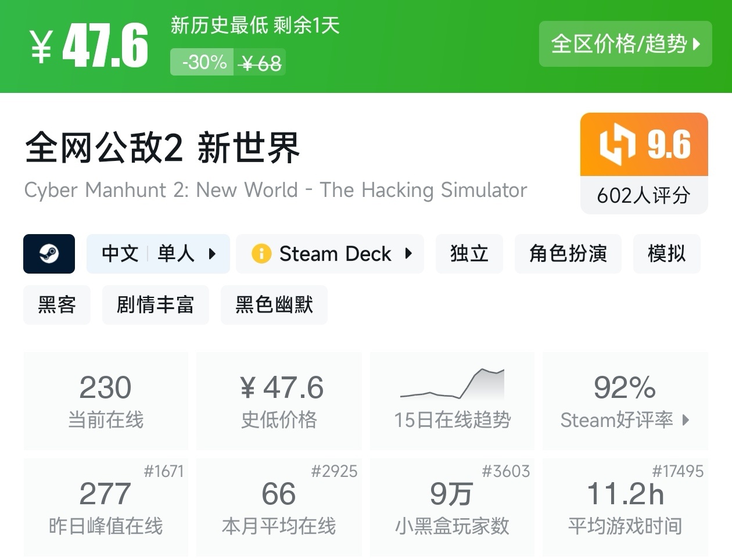View the 15日在线趋势 chart
The image size is (732, 560).
pyautogui.click(x=452, y=401)
